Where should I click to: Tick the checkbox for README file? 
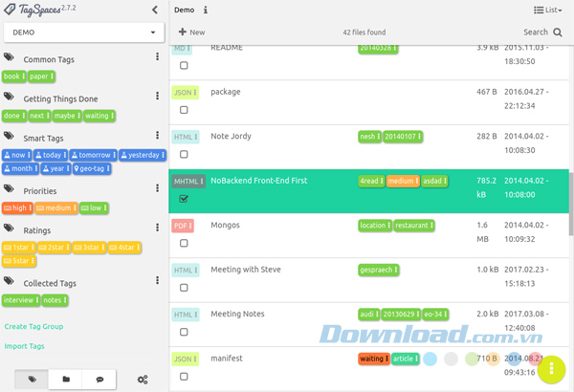(184, 66)
